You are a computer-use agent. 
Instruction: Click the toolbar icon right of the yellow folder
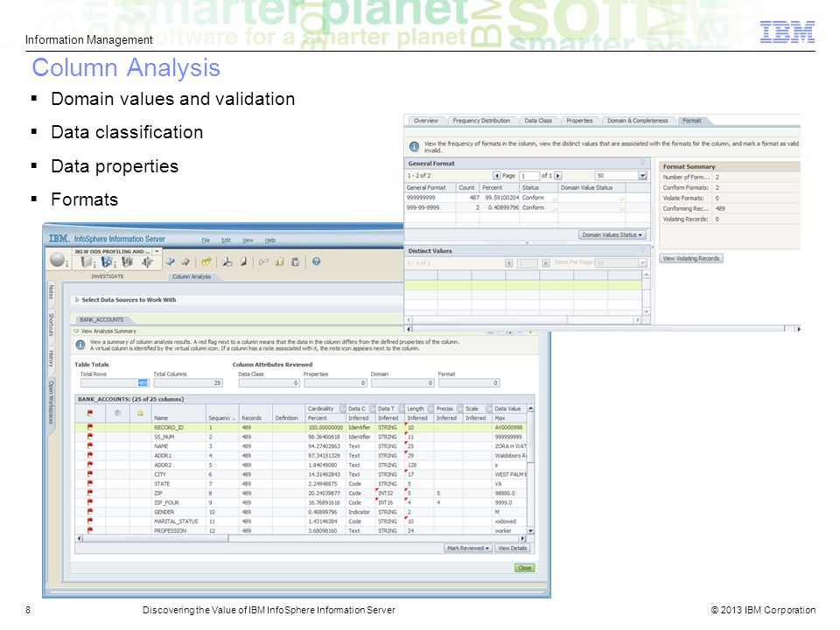click(227, 262)
